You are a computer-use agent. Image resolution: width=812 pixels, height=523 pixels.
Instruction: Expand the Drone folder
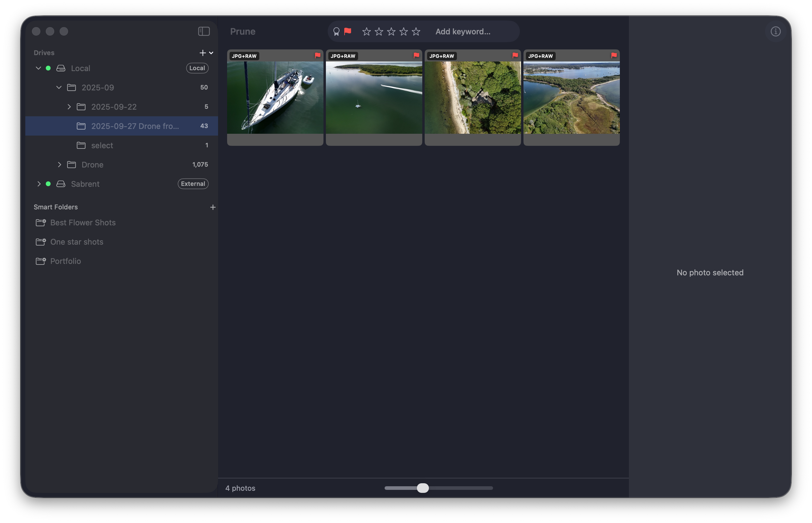coord(59,164)
